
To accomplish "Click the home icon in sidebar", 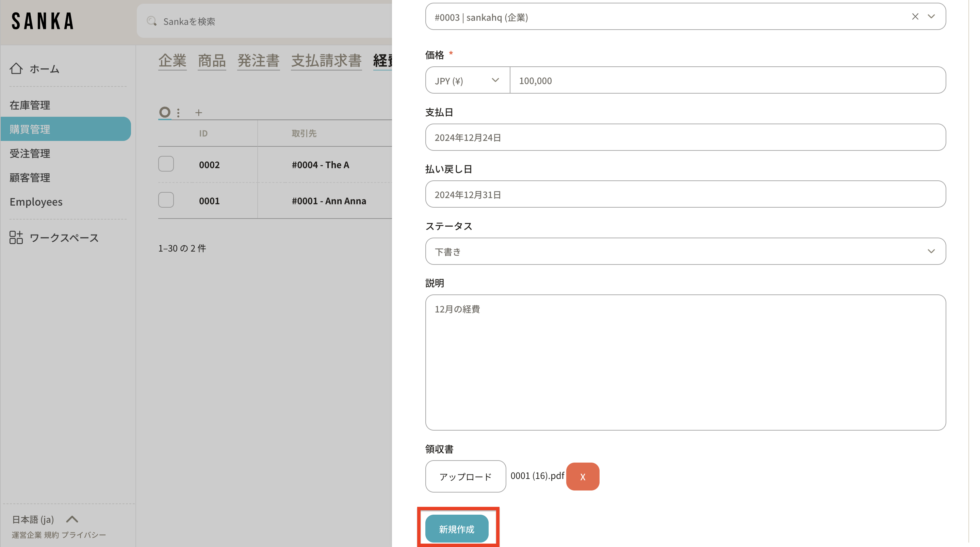I will point(16,68).
